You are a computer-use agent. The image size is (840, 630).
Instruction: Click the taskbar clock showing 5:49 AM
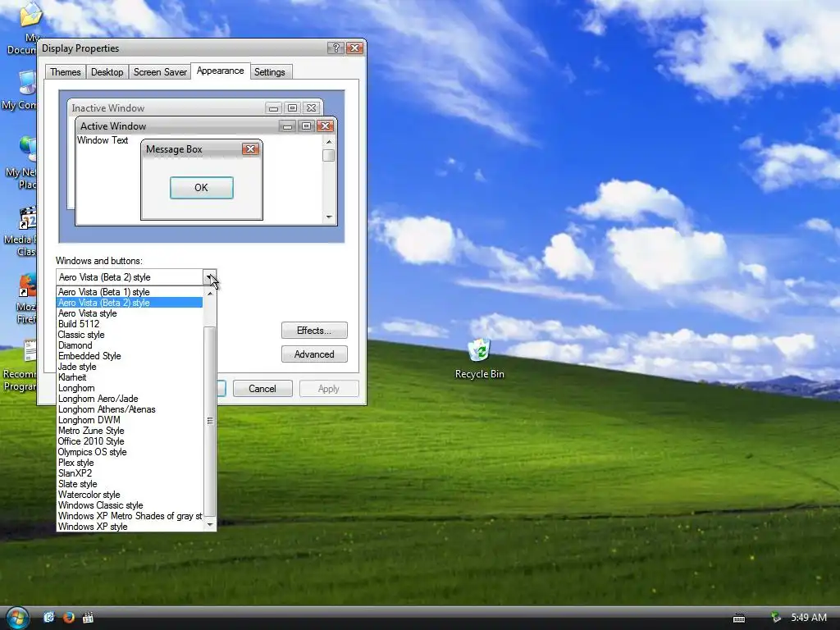(x=809, y=618)
